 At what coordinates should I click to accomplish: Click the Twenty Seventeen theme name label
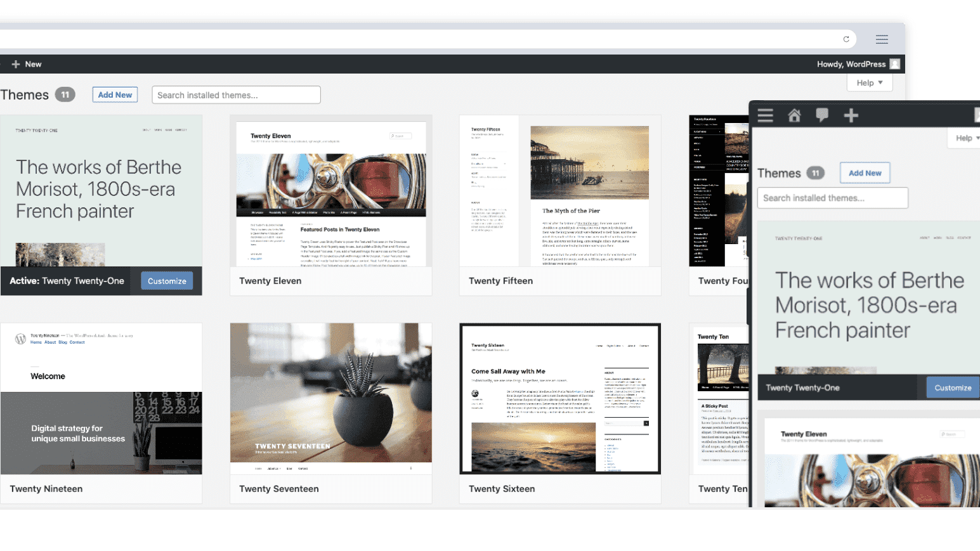pos(279,489)
